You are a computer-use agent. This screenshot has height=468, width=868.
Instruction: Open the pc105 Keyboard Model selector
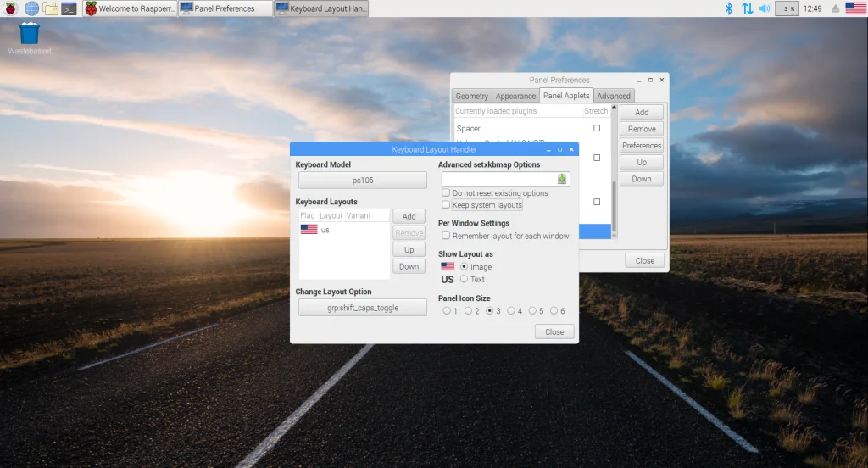pos(363,180)
